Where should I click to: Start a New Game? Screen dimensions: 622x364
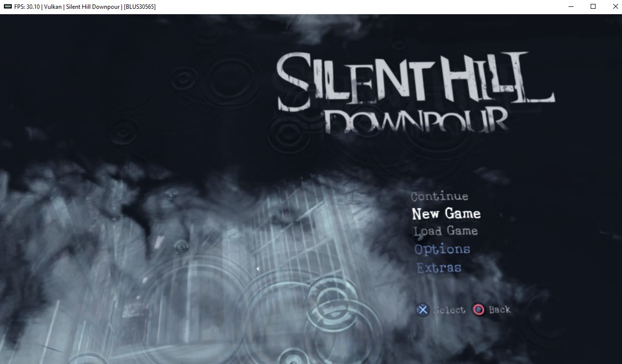point(446,214)
